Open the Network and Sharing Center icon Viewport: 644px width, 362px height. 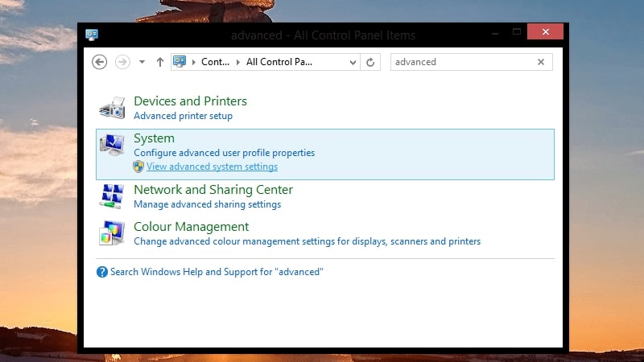[112, 196]
